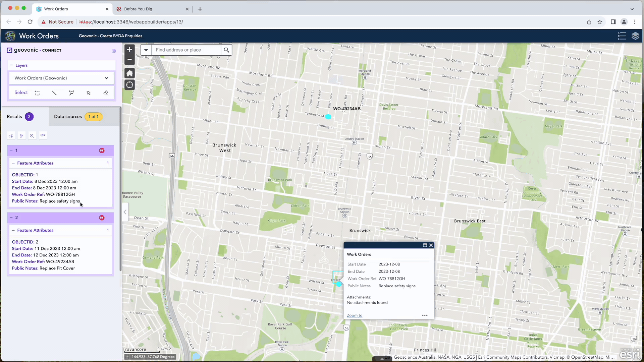Image resolution: width=644 pixels, height=362 pixels.
Task: Open the Work Orders (Geovonic) layer dropdown
Action: tap(106, 78)
